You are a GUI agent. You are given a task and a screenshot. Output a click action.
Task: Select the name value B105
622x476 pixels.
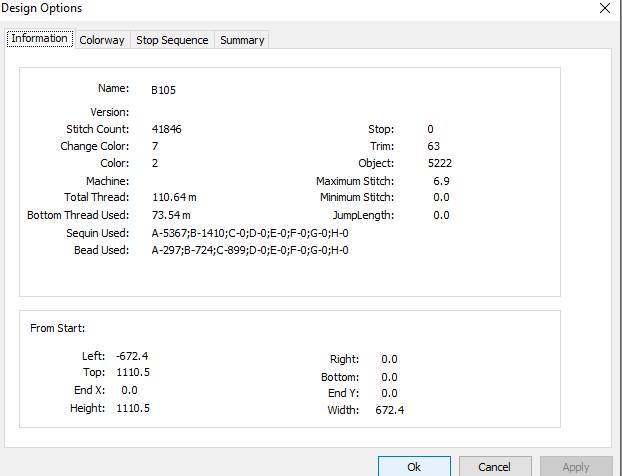click(163, 90)
